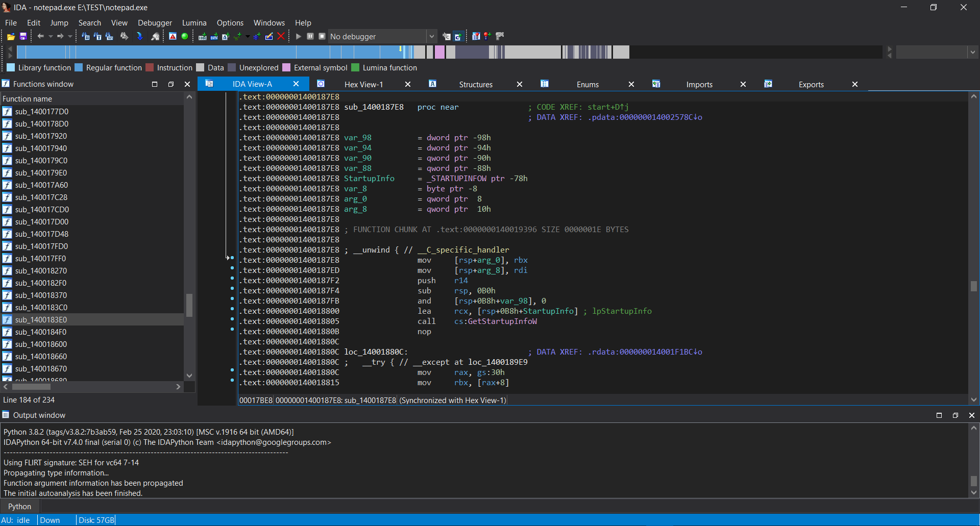The height and width of the screenshot is (526, 980).
Task: Close the Structures tab
Action: click(x=519, y=85)
